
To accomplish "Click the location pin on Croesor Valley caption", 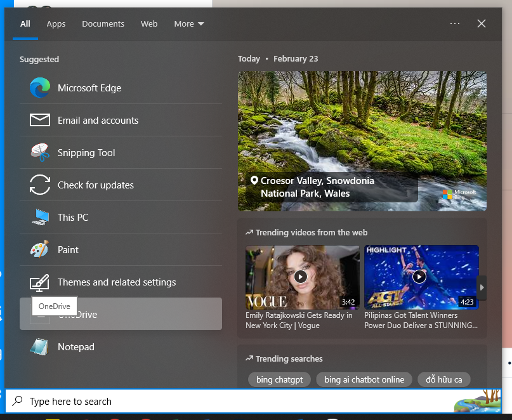I will (x=254, y=180).
